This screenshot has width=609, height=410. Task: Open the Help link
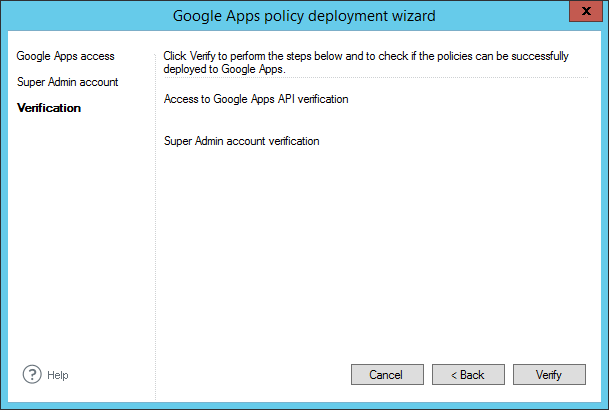tap(57, 375)
